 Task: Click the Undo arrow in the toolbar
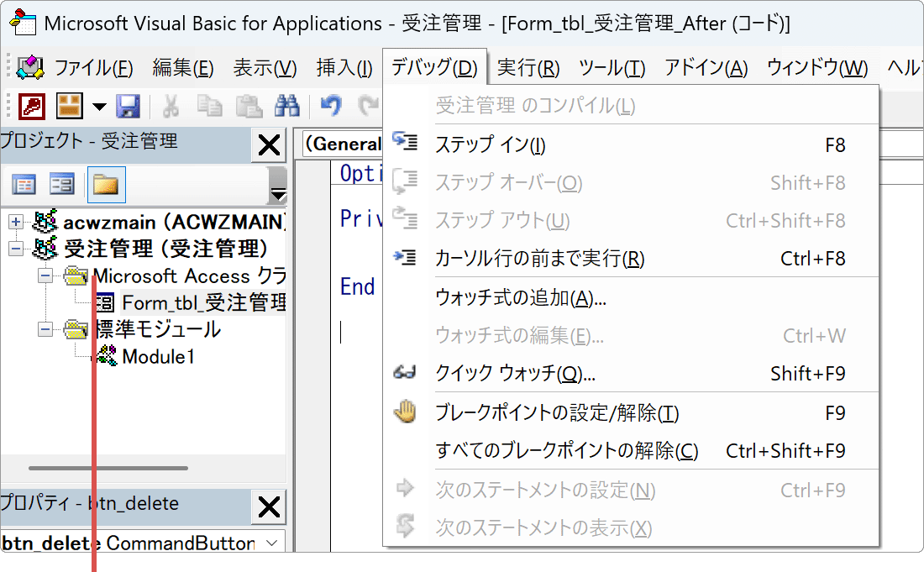pyautogui.click(x=331, y=106)
